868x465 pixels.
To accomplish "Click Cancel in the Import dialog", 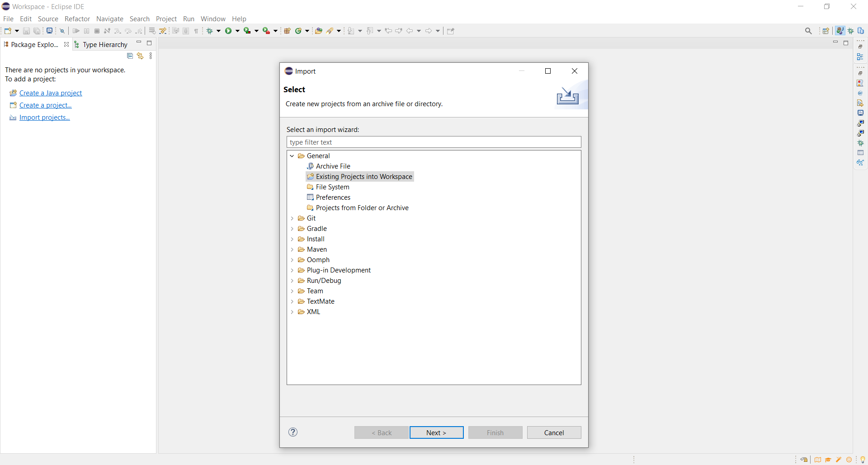I will pos(554,432).
